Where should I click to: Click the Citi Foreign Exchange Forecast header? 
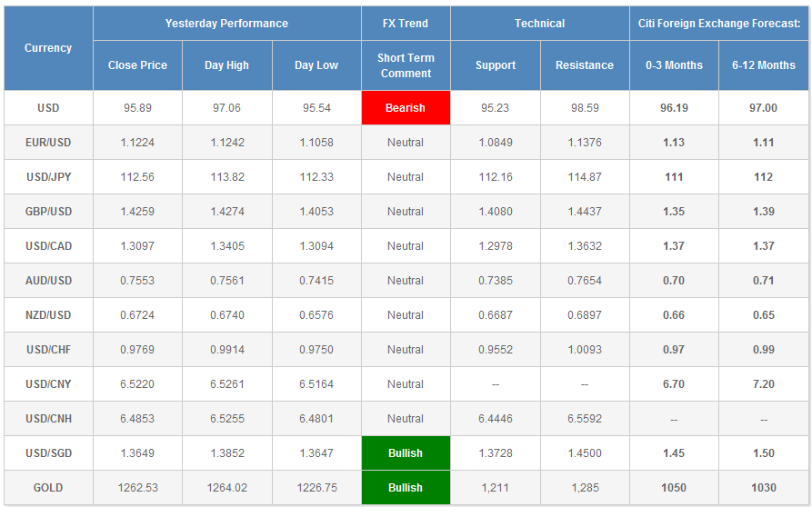[718, 24]
